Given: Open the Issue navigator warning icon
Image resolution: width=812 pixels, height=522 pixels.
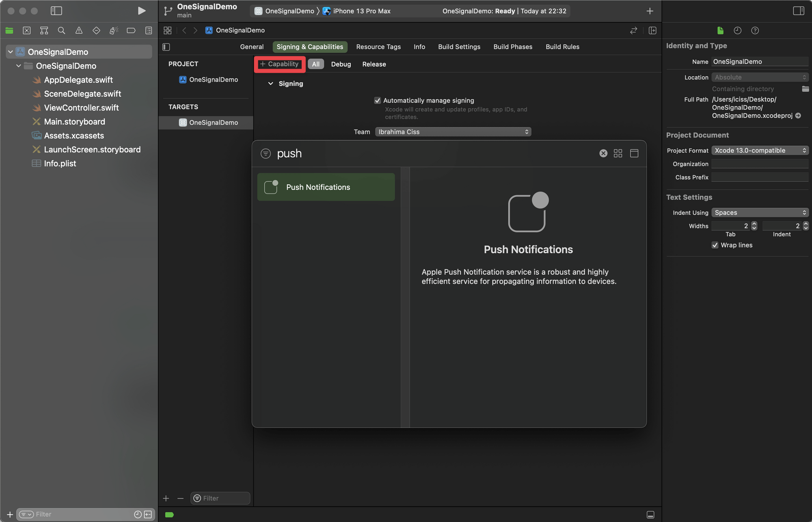Looking at the screenshot, I should (x=79, y=30).
